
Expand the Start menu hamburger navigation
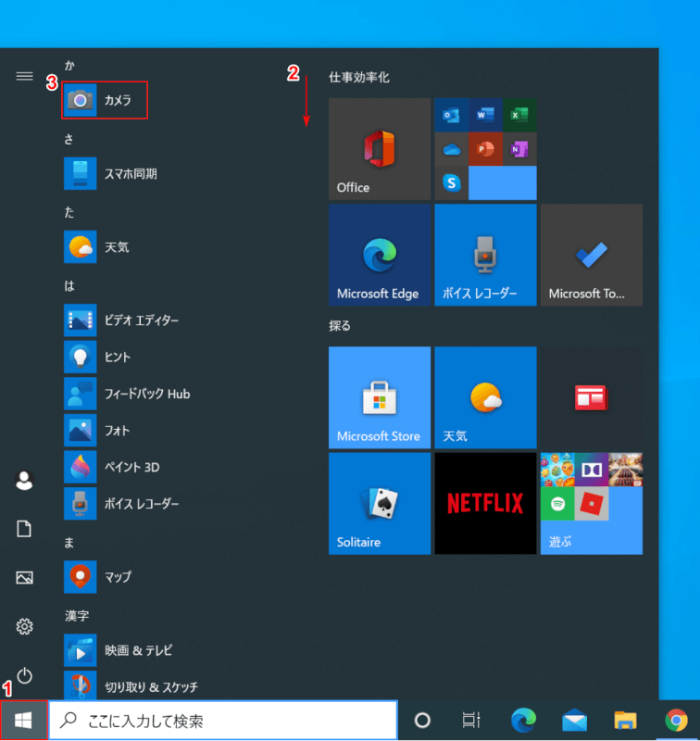pos(25,76)
